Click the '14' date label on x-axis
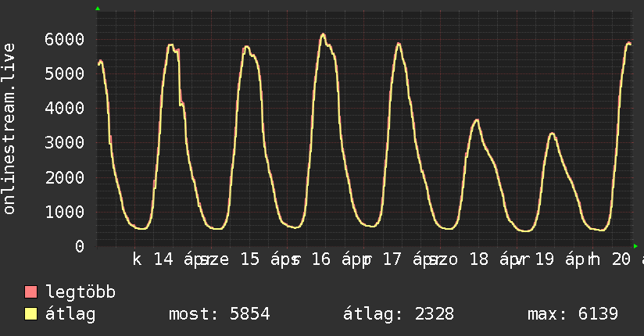The image size is (644, 336). [x=163, y=259]
